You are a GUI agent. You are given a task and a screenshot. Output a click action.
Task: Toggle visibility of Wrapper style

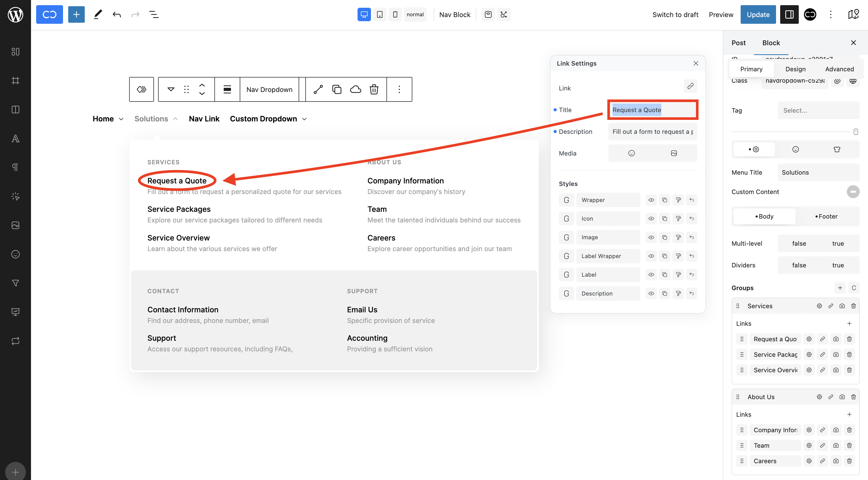click(x=651, y=200)
